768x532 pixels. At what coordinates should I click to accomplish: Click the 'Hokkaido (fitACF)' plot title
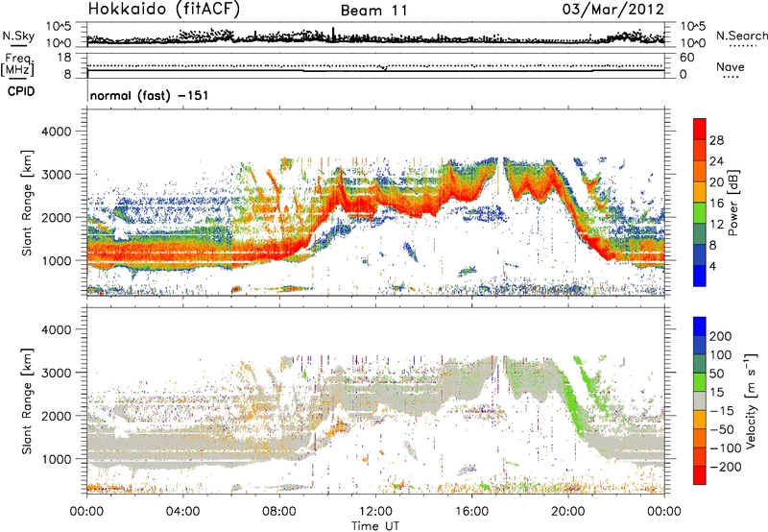click(164, 9)
